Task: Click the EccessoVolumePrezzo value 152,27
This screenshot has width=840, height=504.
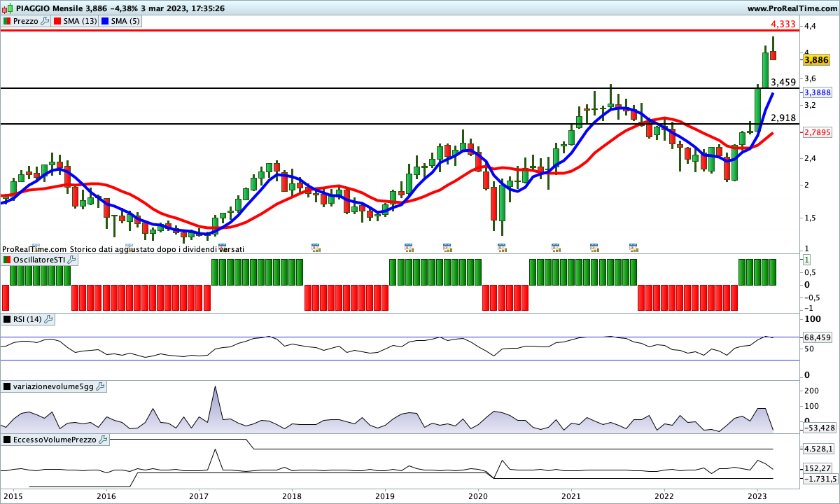Action: [x=817, y=468]
